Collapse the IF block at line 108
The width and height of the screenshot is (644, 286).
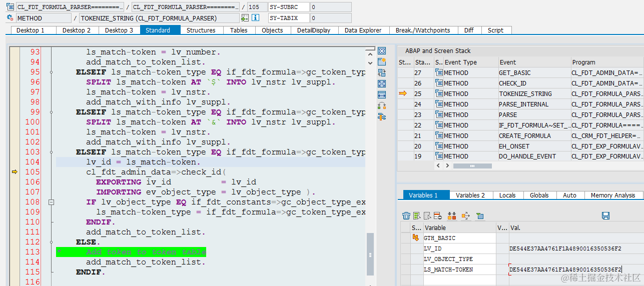point(51,202)
